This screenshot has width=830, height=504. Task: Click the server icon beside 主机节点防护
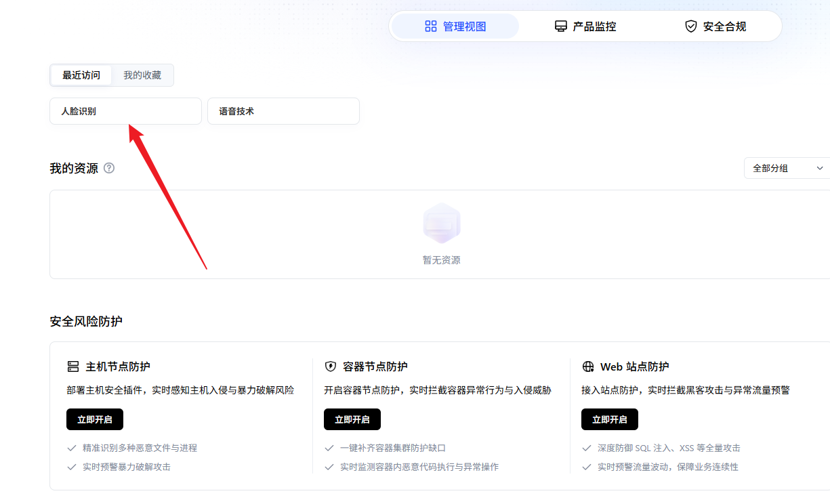click(x=73, y=366)
